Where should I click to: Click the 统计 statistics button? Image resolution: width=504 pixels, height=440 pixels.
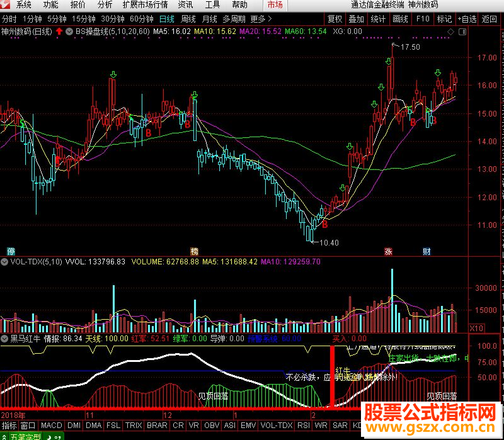click(379, 20)
